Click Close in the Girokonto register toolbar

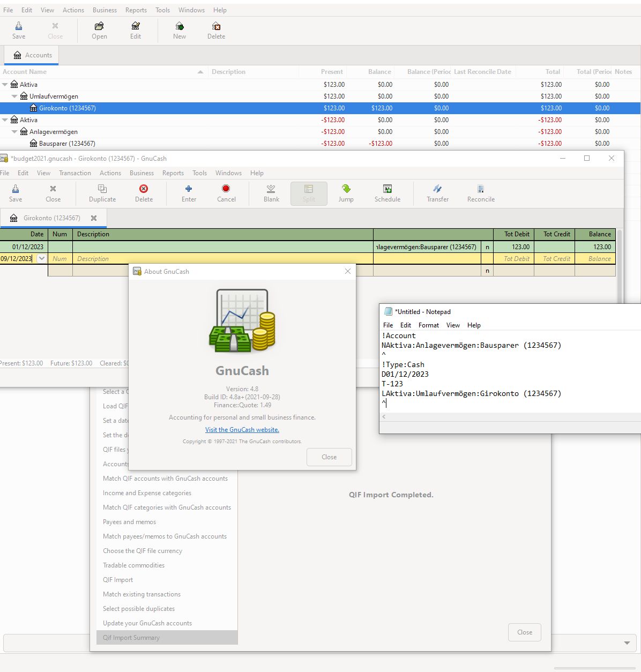tap(53, 193)
